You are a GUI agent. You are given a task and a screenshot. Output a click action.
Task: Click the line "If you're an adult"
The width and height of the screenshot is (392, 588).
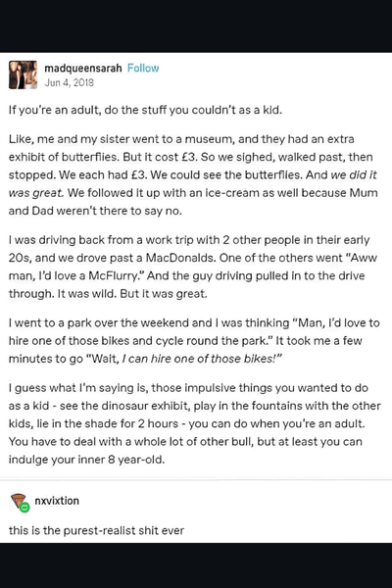coord(145,110)
